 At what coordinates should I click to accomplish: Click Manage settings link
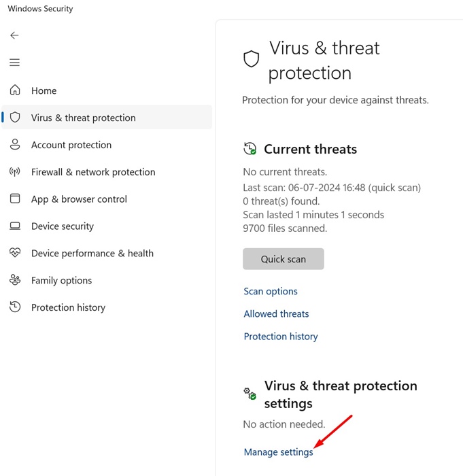[x=278, y=452]
